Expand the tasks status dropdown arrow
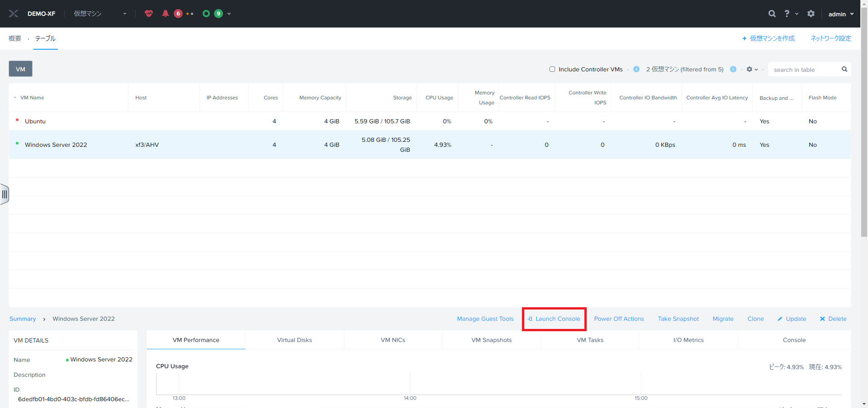 pyautogui.click(x=229, y=14)
